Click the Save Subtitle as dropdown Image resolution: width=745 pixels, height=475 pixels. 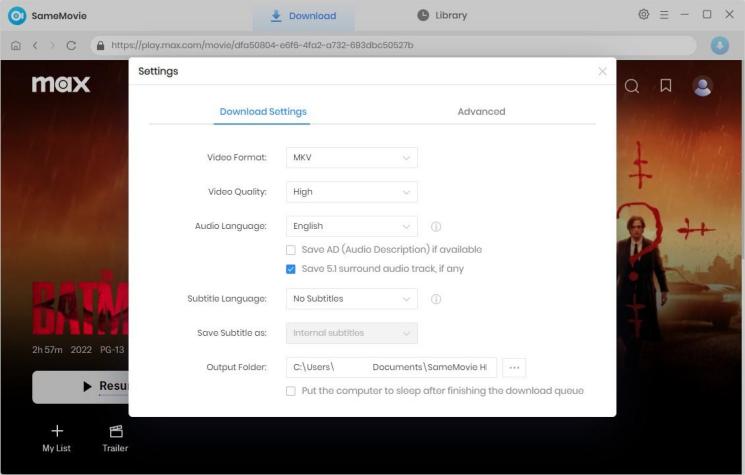tap(352, 333)
